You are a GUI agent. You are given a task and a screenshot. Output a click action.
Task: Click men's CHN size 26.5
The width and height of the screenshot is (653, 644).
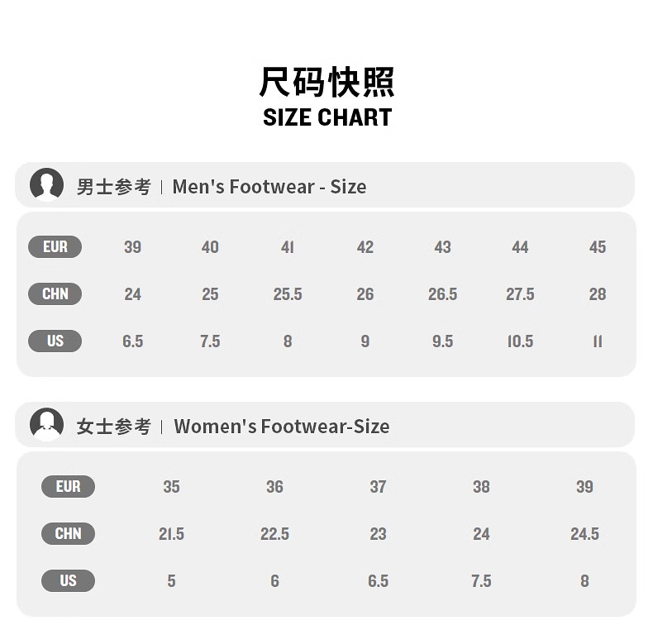point(442,294)
